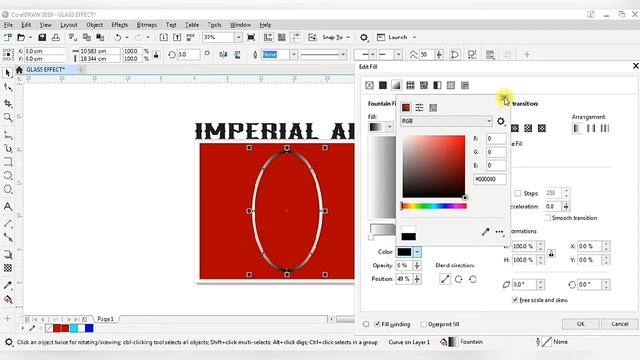The height and width of the screenshot is (360, 640).
Task: Switch to GLASS EFFECT document tab
Action: [45, 70]
